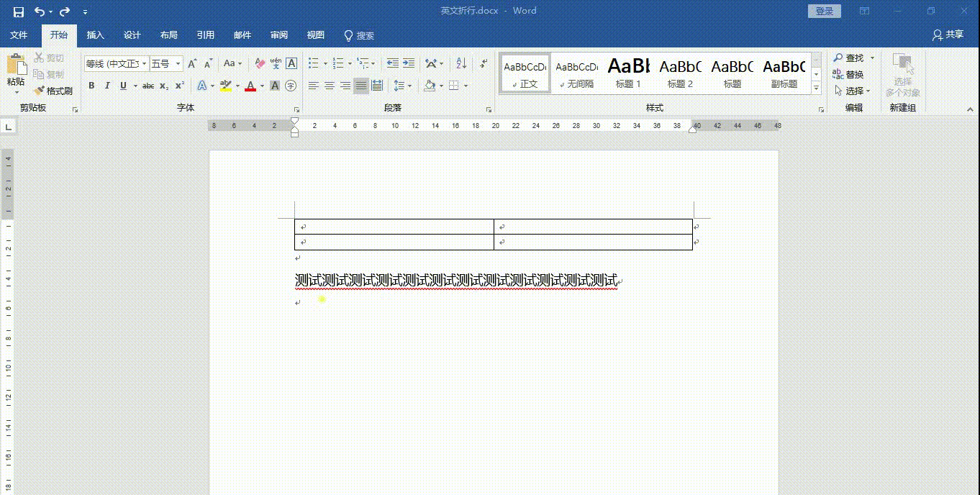Clear all formatting with eraser icon
The height and width of the screenshot is (495, 980).
[260, 64]
